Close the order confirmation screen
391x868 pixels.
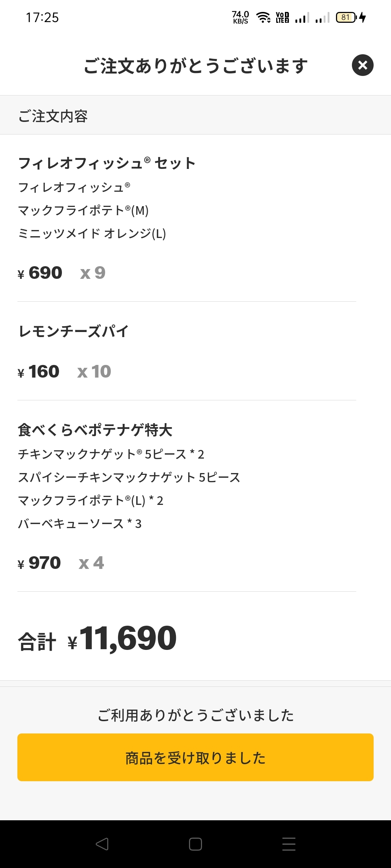(362, 65)
